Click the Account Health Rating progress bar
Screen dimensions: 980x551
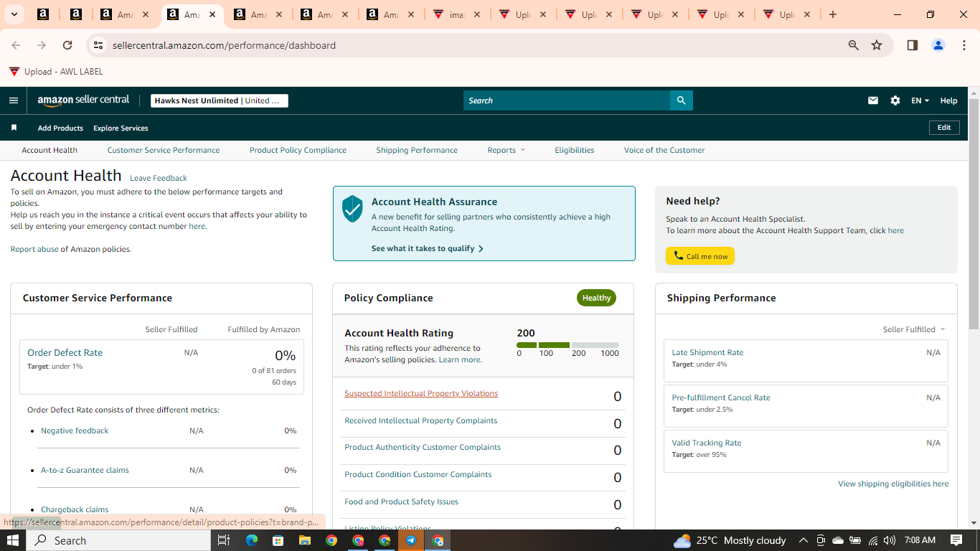(567, 345)
